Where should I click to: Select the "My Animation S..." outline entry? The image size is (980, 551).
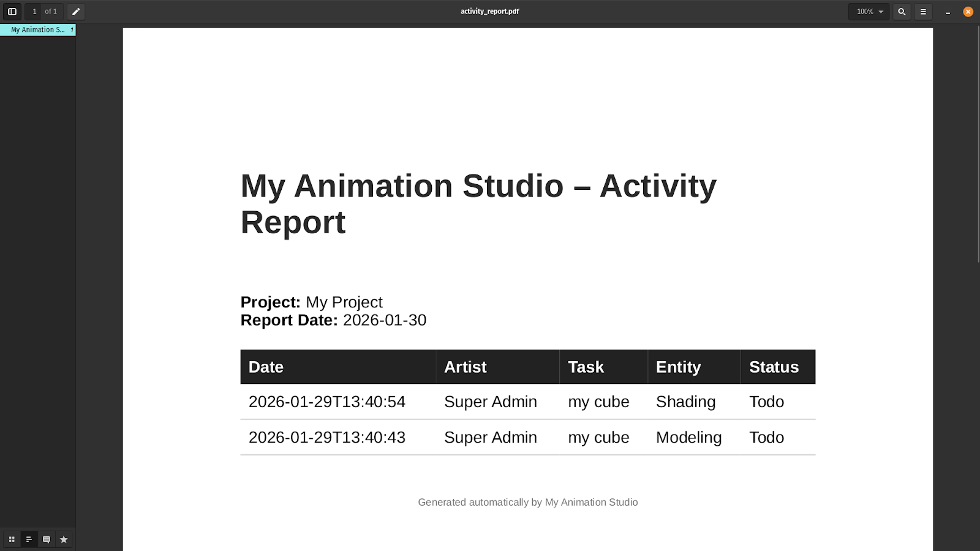(37, 30)
